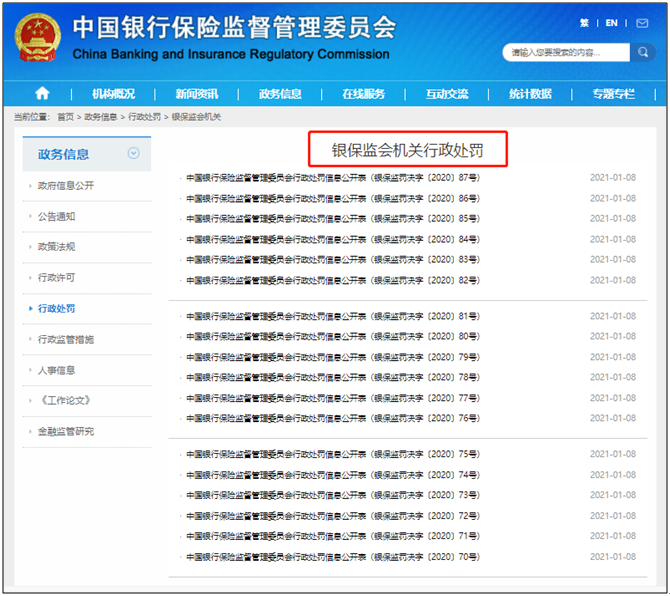Image resolution: width=670 pixels, height=596 pixels.
Task: Select 行政处罚 in the sidebar
Action: tap(56, 308)
